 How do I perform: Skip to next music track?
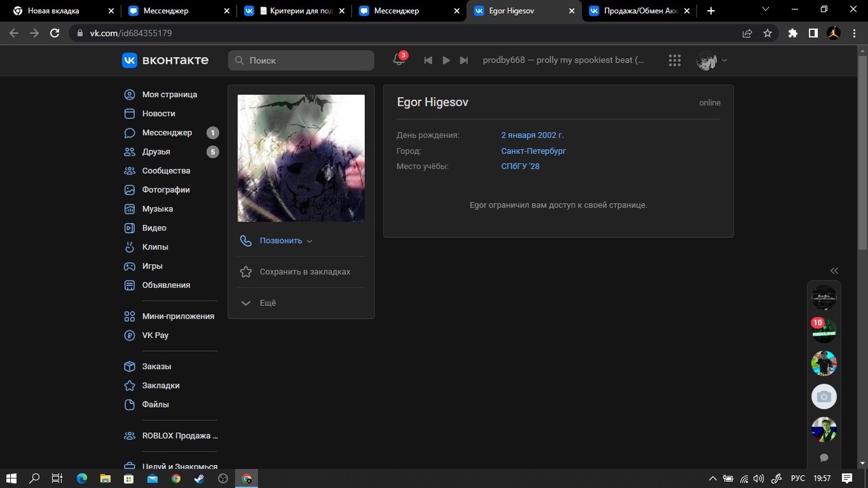pyautogui.click(x=464, y=60)
